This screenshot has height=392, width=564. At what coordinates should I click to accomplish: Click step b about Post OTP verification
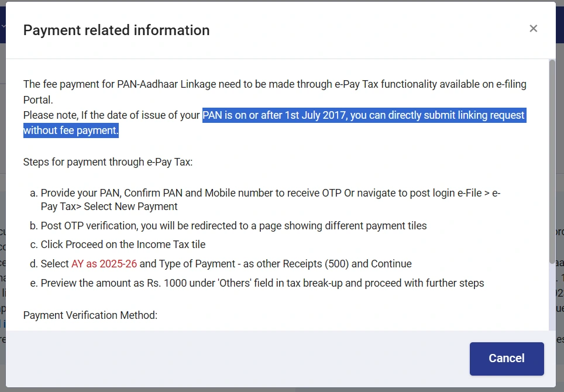coord(233,226)
